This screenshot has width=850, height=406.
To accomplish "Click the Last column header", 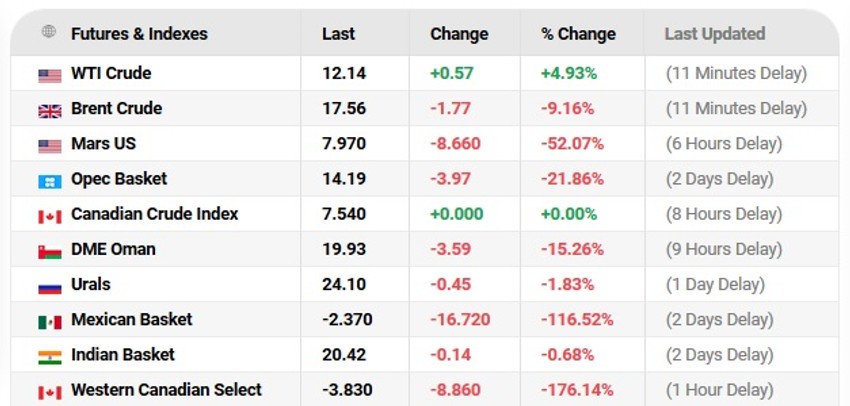I will point(338,34).
